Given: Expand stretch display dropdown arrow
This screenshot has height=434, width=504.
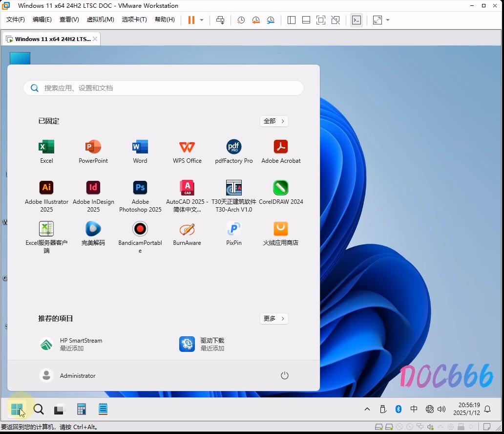Looking at the screenshot, I should (388, 20).
